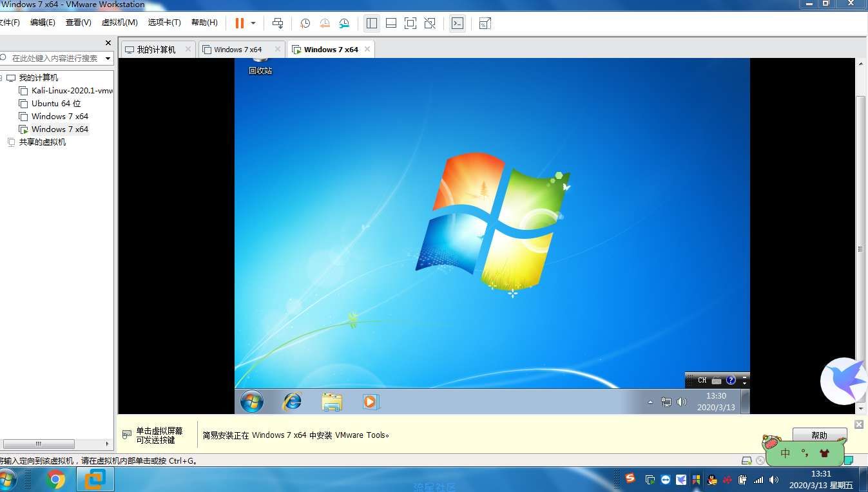Open the QQ penguin tray icon
Viewport: 868px width, 492px height.
pyautogui.click(x=712, y=480)
